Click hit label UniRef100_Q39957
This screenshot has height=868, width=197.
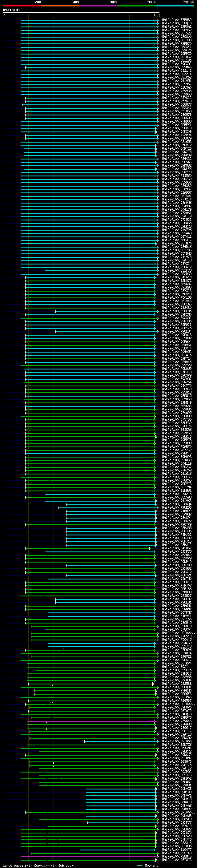coord(177,84)
